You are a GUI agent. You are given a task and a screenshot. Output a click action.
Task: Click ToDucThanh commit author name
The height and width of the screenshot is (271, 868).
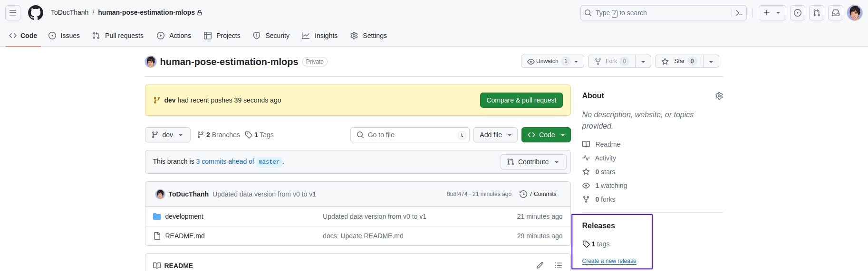pos(189,194)
